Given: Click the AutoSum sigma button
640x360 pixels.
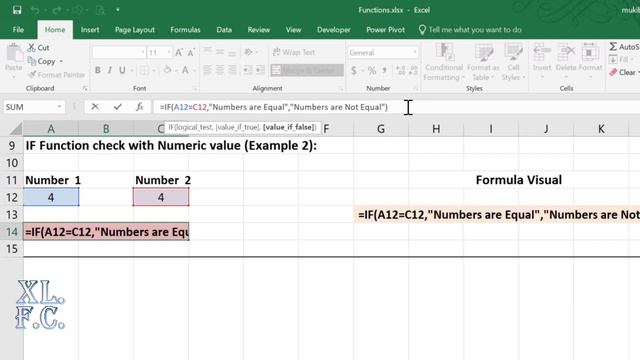Looking at the screenshot, I should [624, 47].
